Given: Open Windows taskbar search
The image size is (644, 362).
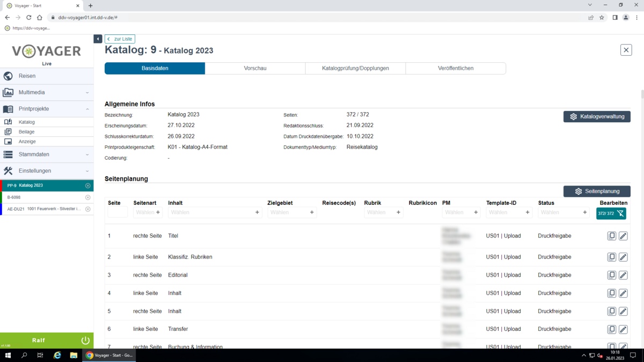Looking at the screenshot, I should 24,355.
